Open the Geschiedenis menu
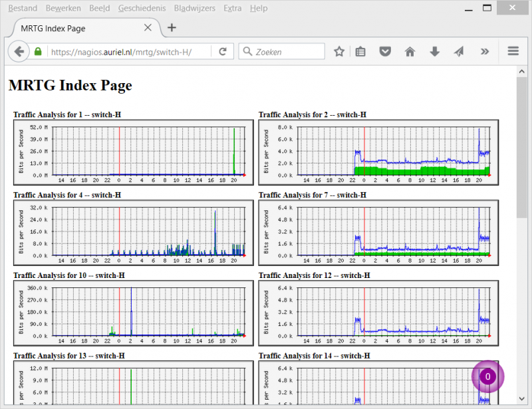Viewport: 532px width, 409px height. pos(141,8)
